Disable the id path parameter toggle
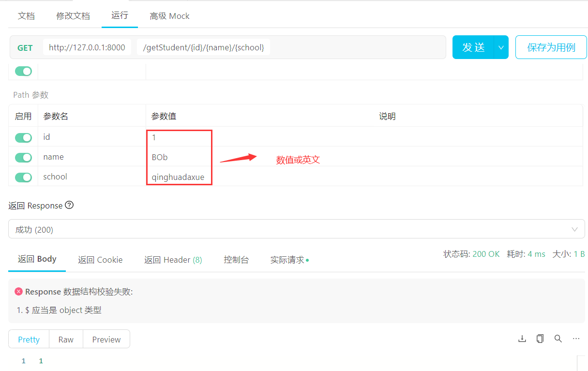This screenshot has height=371, width=588. click(x=23, y=137)
